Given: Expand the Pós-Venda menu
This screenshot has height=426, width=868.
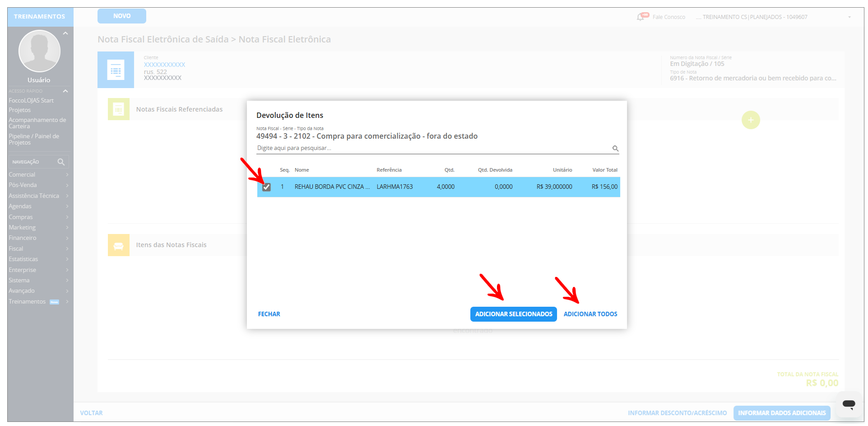Looking at the screenshot, I should click(x=39, y=185).
